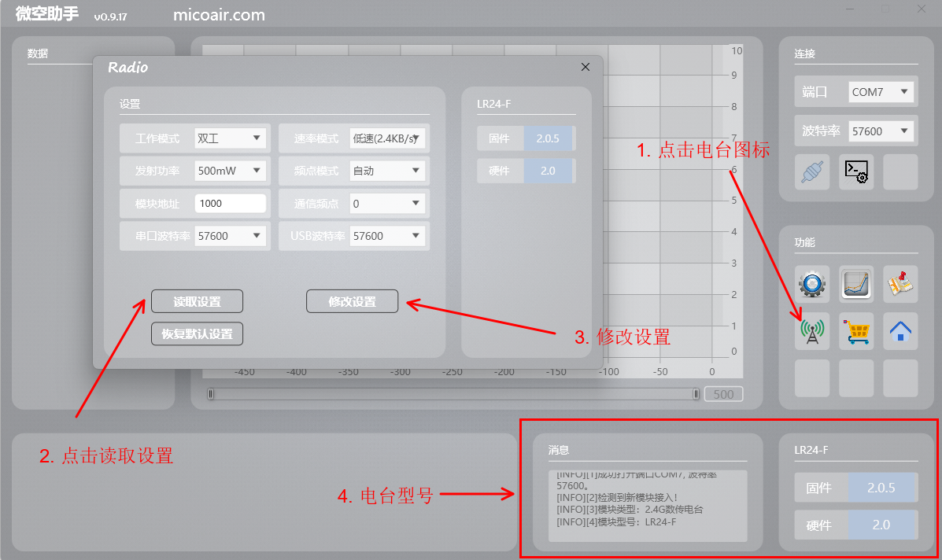Click the shopping cart icon

856,330
